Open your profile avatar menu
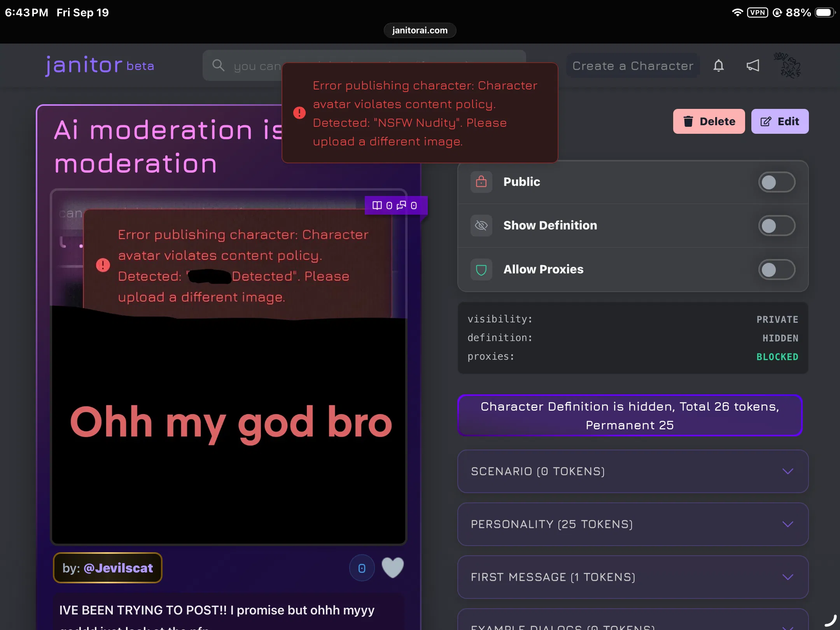Viewport: 840px width, 630px height. click(787, 66)
